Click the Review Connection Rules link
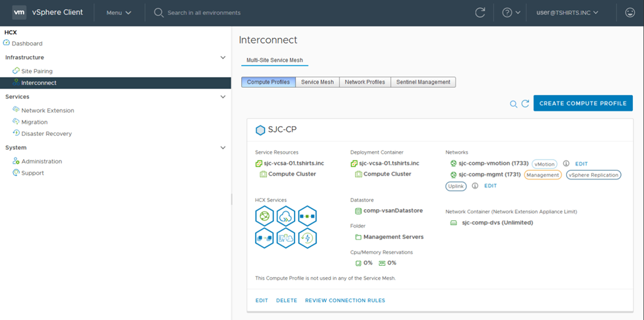Image resolution: width=644 pixels, height=320 pixels. click(345, 301)
